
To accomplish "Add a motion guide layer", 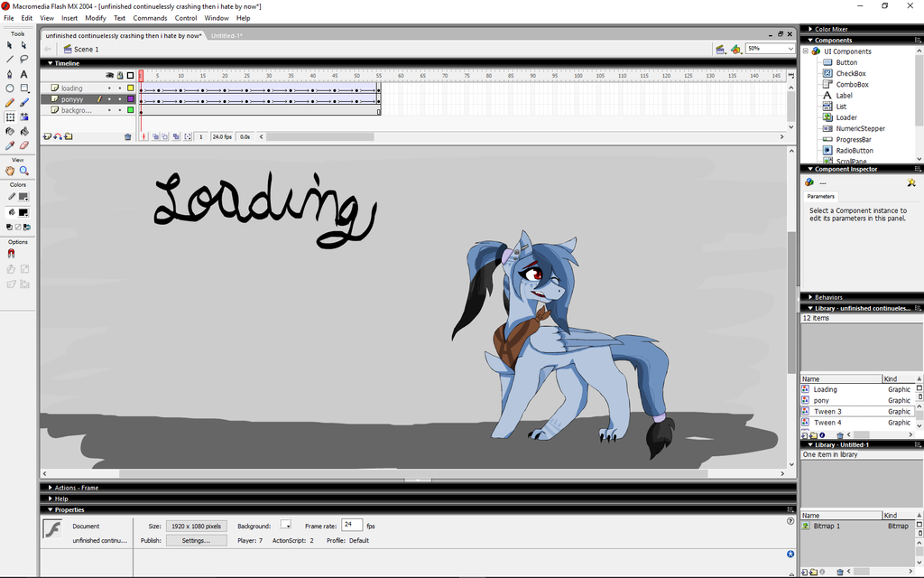I will (58, 137).
